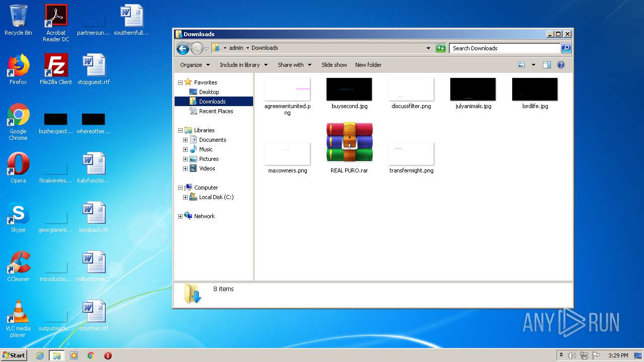644x362 pixels.
Task: Open Include in library menu
Action: pos(244,65)
